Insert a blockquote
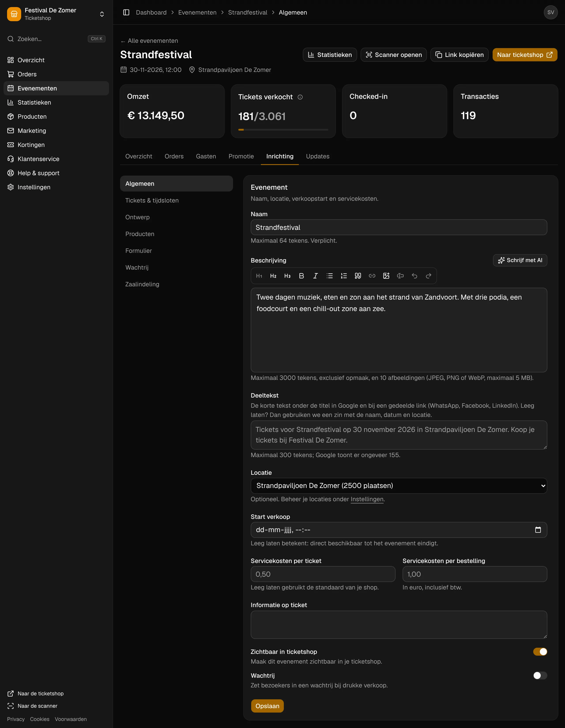The image size is (565, 728). pyautogui.click(x=358, y=276)
